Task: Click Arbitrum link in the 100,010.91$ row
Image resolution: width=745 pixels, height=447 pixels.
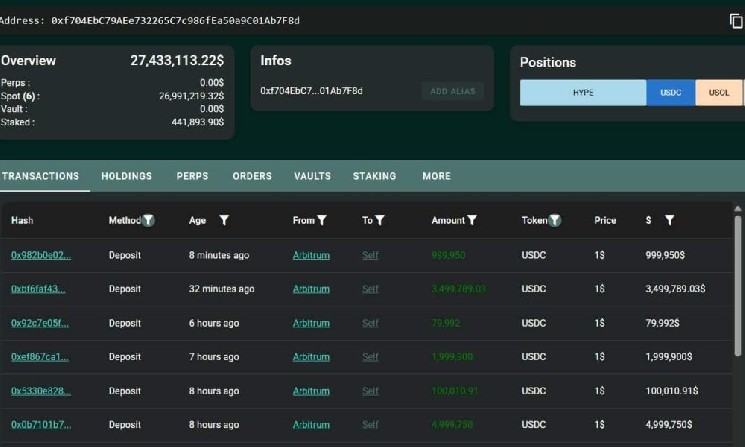Action: point(311,391)
